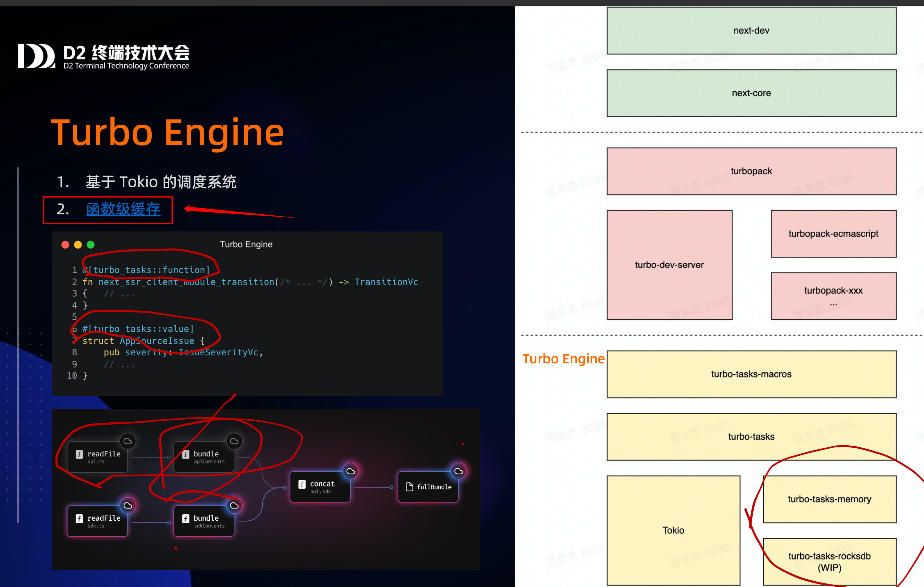924x587 pixels.
Task: Click the file icon in fullBundle node
Action: [x=409, y=487]
